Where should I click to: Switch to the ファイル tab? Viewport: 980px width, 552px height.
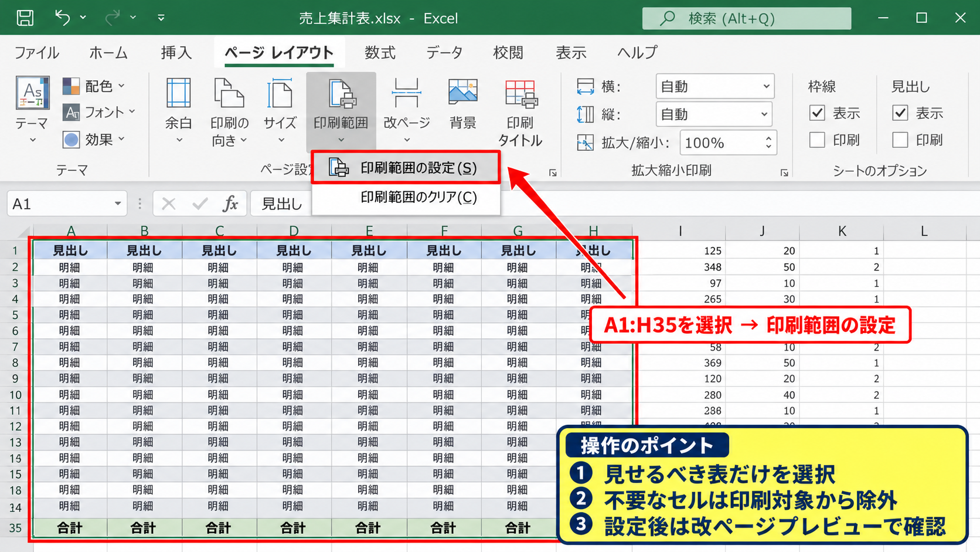click(36, 53)
